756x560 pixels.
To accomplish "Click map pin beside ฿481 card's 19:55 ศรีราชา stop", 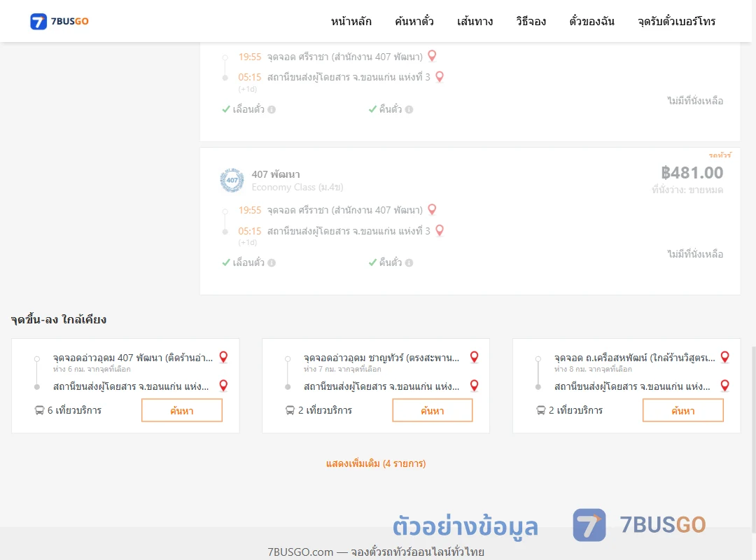I will [432, 209].
